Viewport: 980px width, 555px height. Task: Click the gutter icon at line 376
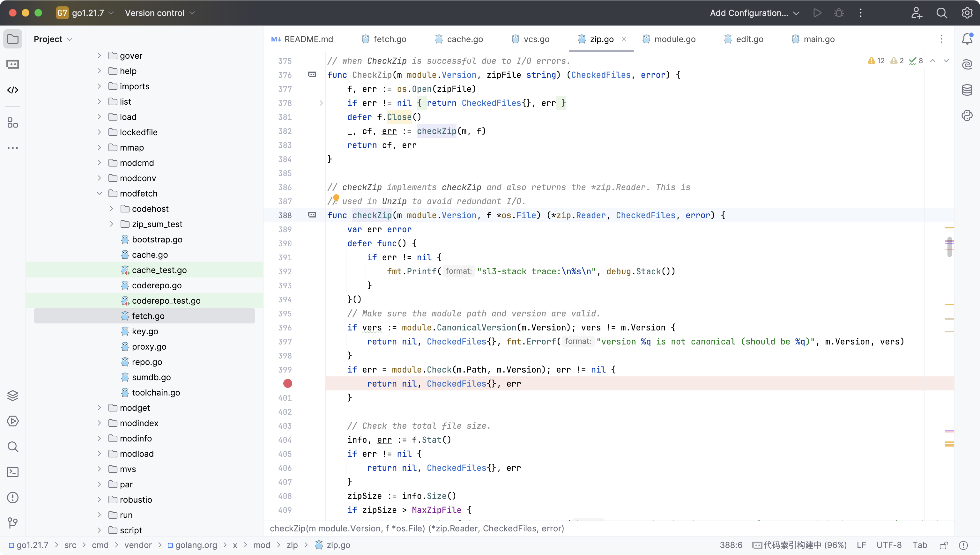tap(312, 75)
